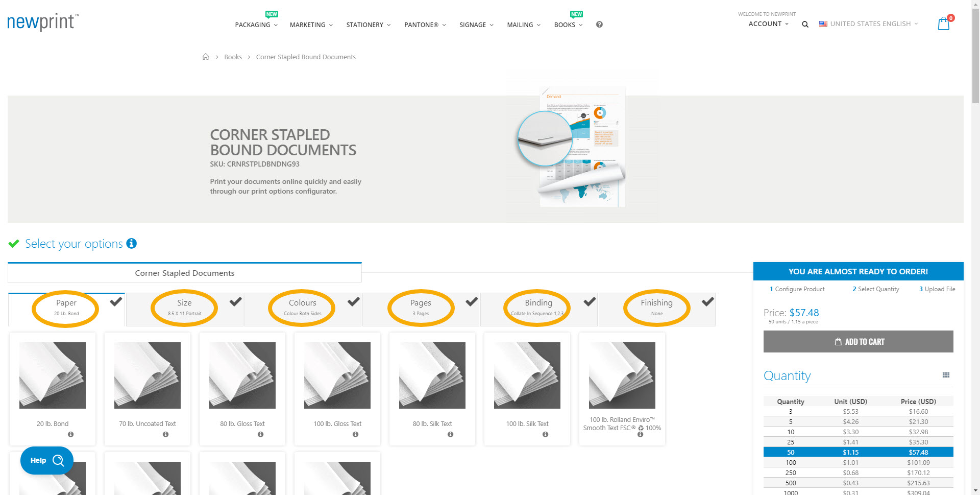The image size is (980, 495).
Task: Select the Size option tab
Action: pyautogui.click(x=185, y=309)
